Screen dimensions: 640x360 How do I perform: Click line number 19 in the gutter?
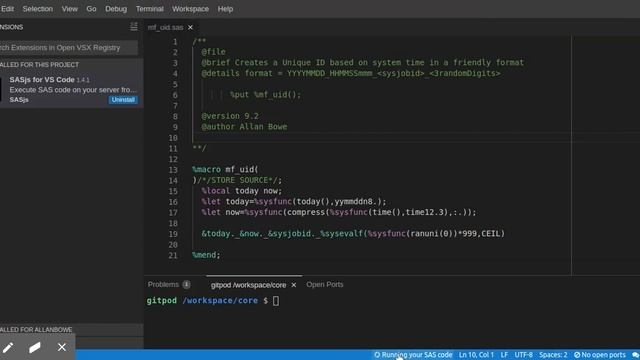(x=173, y=234)
